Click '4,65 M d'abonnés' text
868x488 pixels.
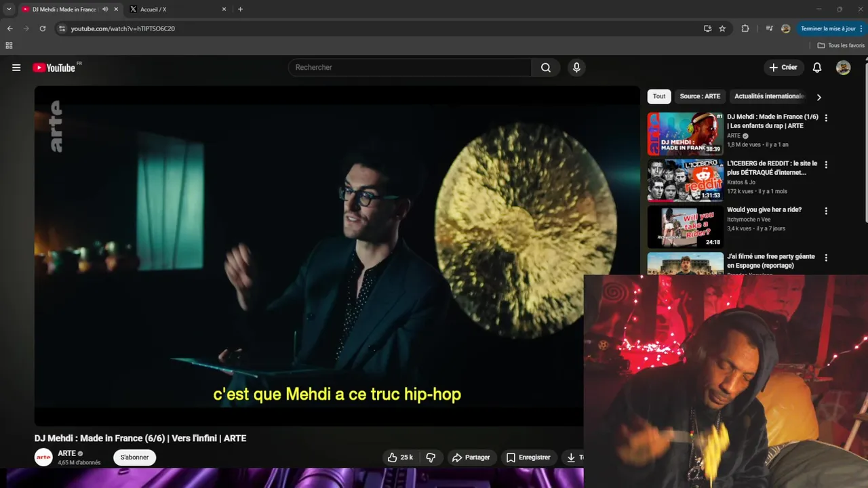[x=79, y=463]
